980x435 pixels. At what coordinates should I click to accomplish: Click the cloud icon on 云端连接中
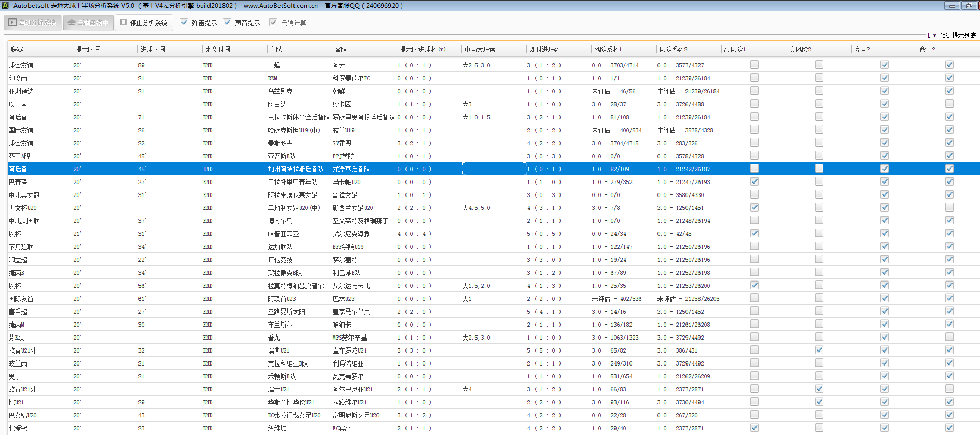[72, 23]
